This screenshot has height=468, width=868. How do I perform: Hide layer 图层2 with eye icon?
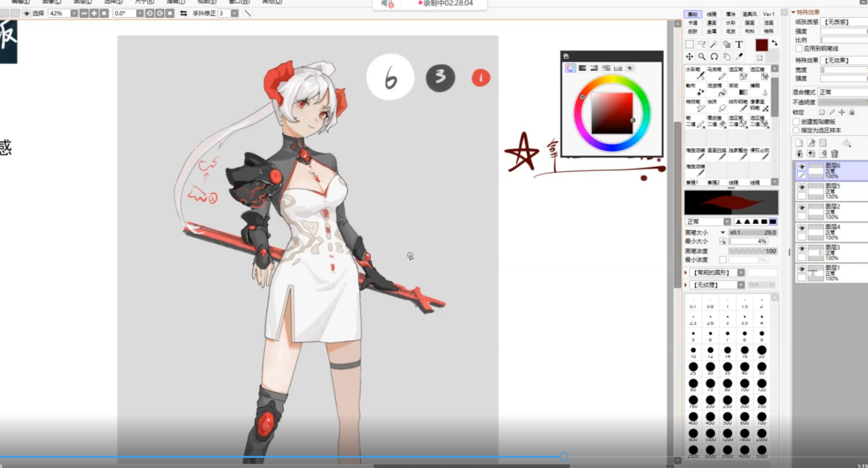click(802, 208)
